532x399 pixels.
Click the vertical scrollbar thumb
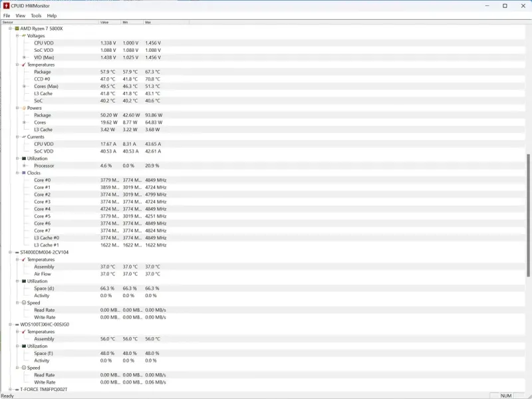tap(528, 215)
